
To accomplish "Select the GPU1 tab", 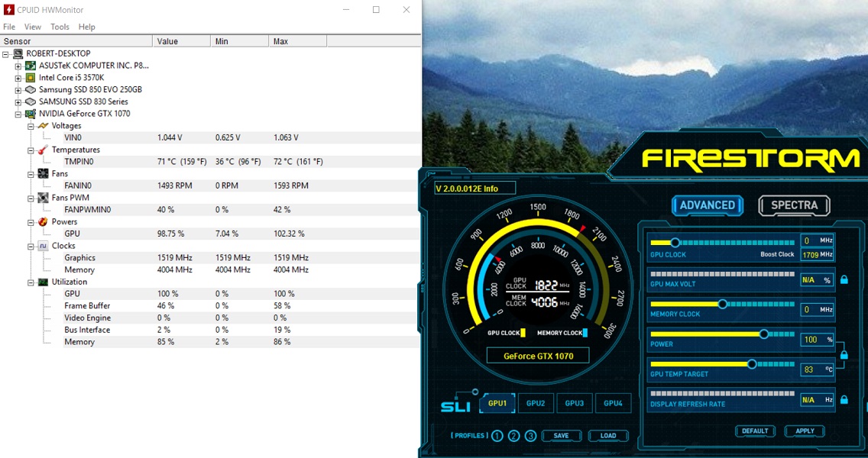I will [x=497, y=403].
